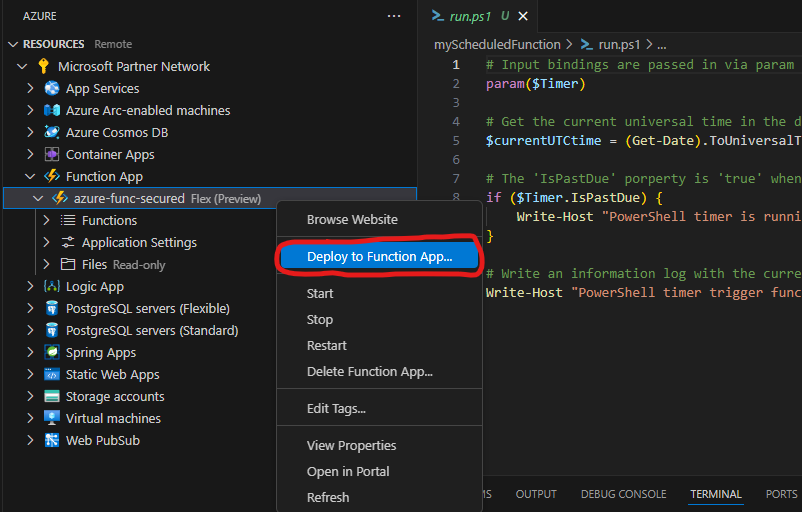Click the Virtual machines monitor icon
The width and height of the screenshot is (802, 512).
coord(52,418)
